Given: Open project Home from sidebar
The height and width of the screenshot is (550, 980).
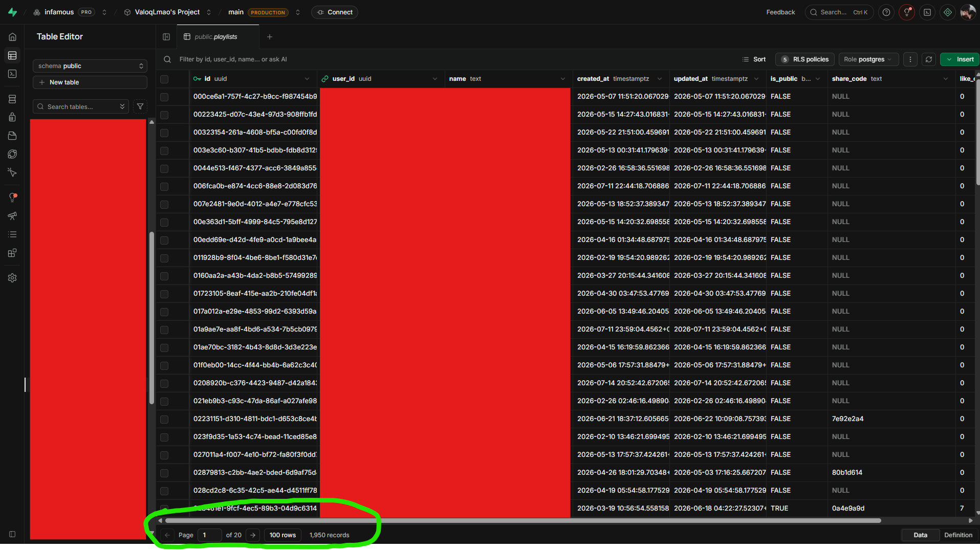Looking at the screenshot, I should click(x=12, y=37).
